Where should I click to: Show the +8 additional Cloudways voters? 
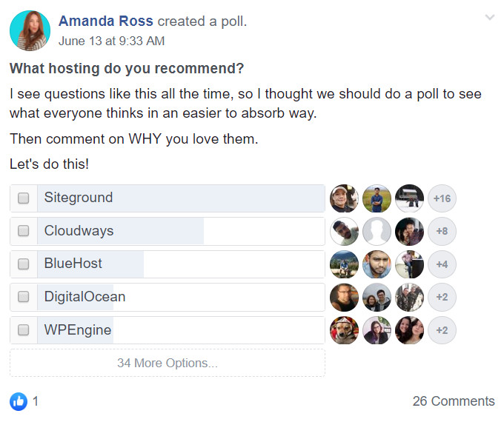click(x=442, y=231)
